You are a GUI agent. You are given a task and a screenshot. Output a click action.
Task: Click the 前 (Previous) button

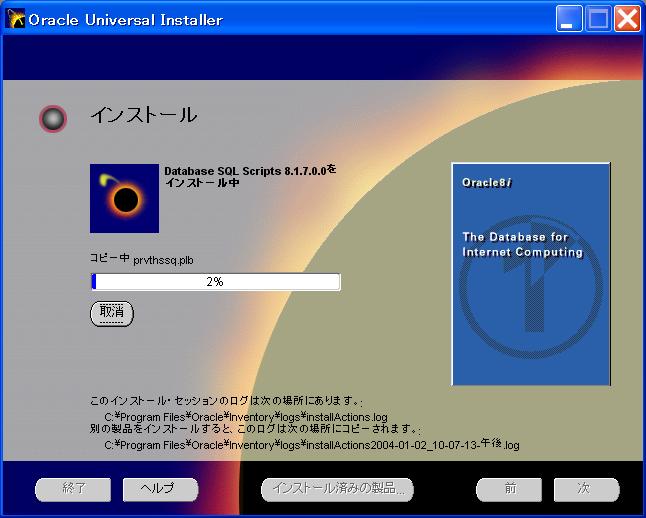(509, 490)
